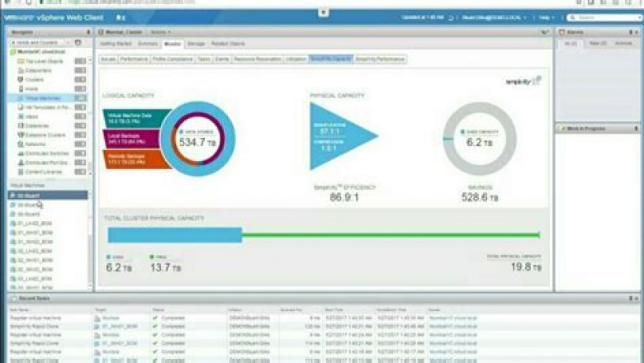Image resolution: width=644 pixels, height=363 pixels.
Task: Switch to the Manage tab
Action: pyautogui.click(x=196, y=43)
